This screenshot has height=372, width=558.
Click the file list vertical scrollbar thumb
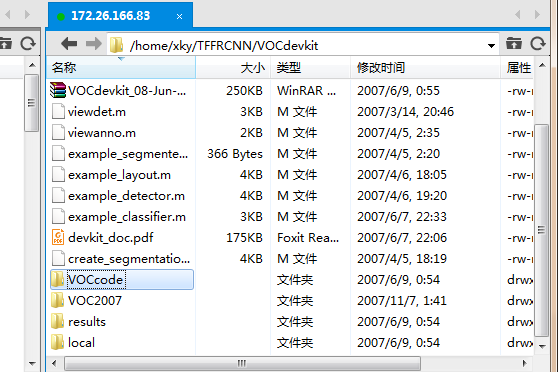[542, 230]
